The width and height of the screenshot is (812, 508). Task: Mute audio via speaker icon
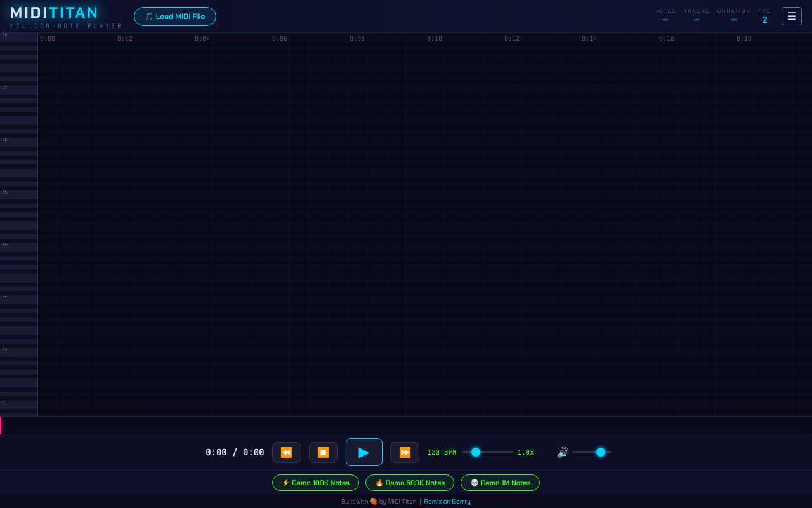click(x=562, y=452)
